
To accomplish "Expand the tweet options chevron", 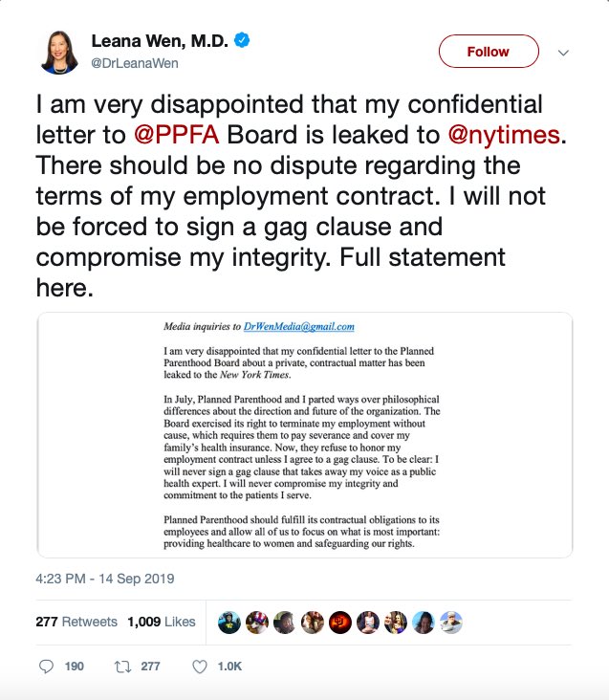I will [563, 52].
